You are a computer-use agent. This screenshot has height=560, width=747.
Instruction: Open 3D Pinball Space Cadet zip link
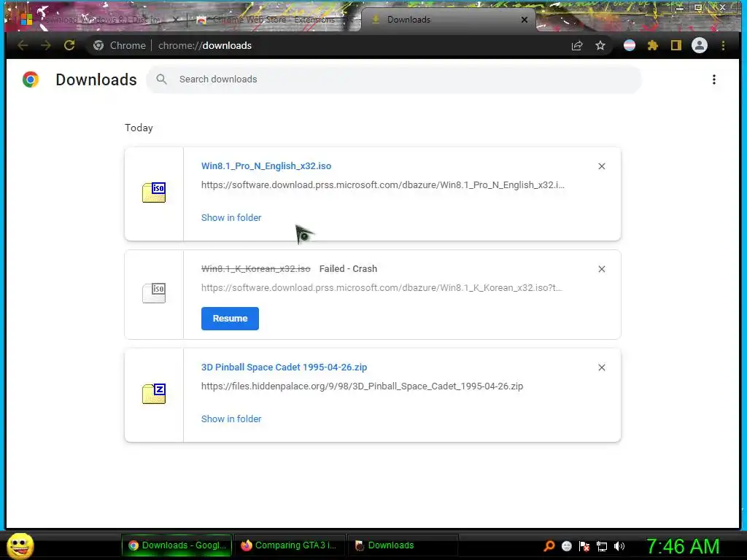click(x=284, y=367)
